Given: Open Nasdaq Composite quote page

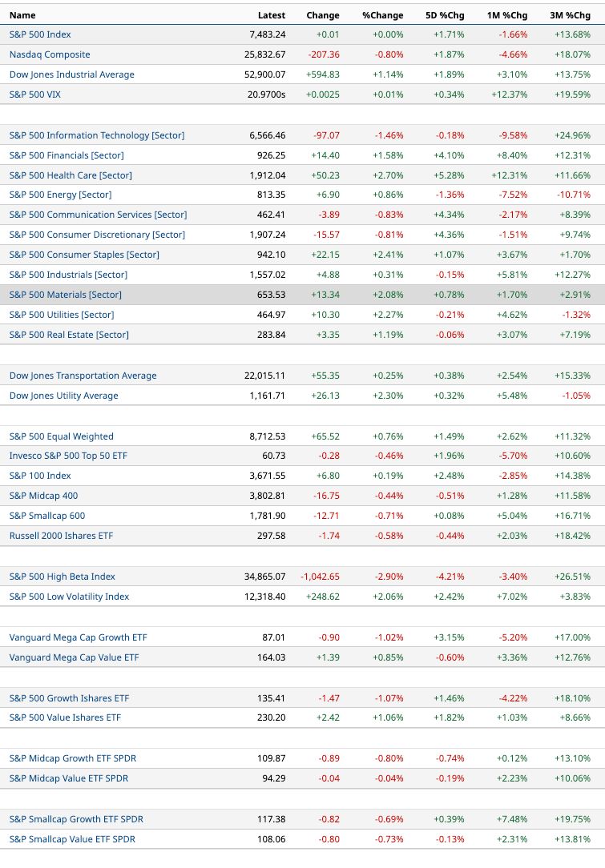Looking at the screenshot, I should point(50,54).
